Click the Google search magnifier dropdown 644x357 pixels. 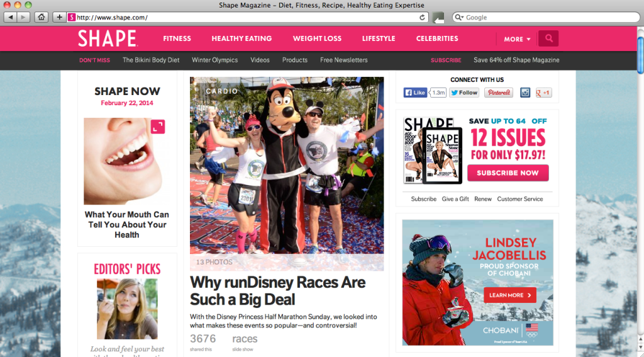click(459, 17)
